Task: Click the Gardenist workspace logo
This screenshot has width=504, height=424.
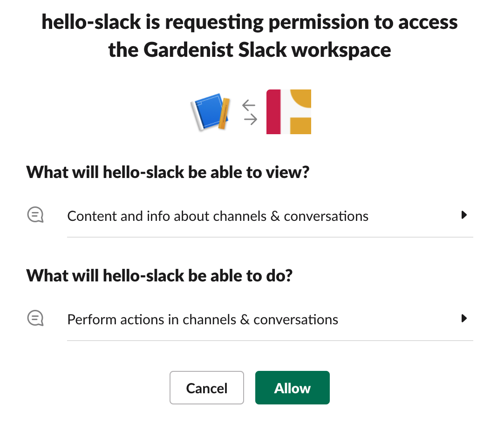Action: 289,112
